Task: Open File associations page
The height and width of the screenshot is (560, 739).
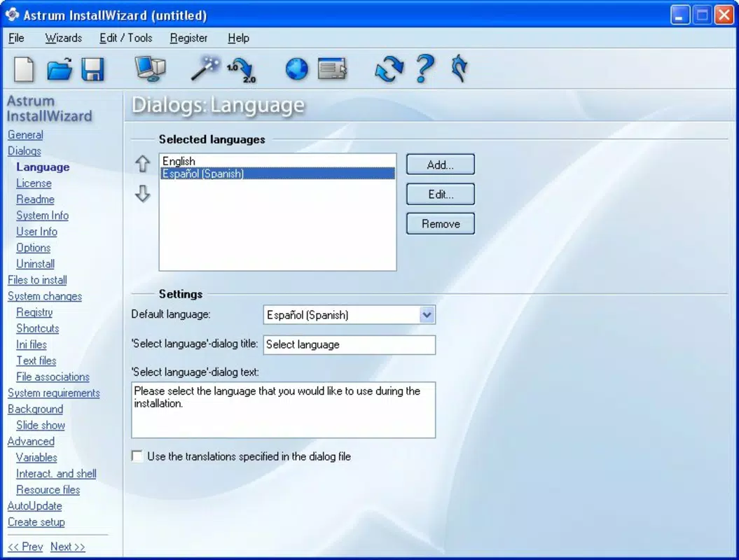Action: tap(53, 377)
